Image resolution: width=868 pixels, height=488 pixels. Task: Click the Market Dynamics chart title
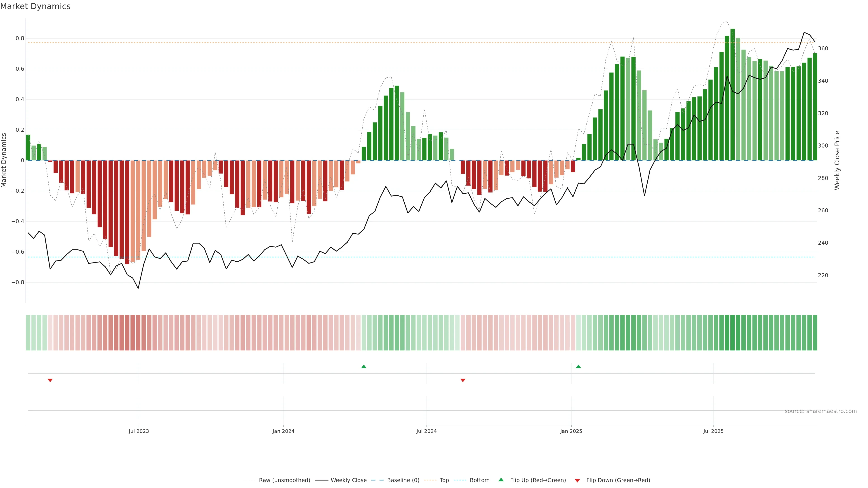[x=35, y=6]
